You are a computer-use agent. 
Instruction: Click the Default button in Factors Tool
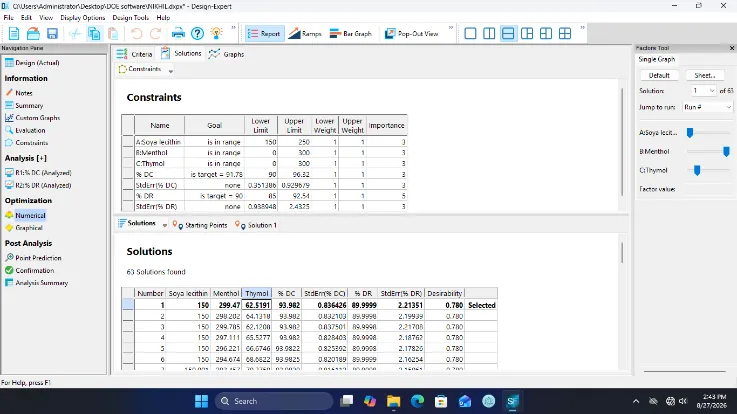coord(659,75)
